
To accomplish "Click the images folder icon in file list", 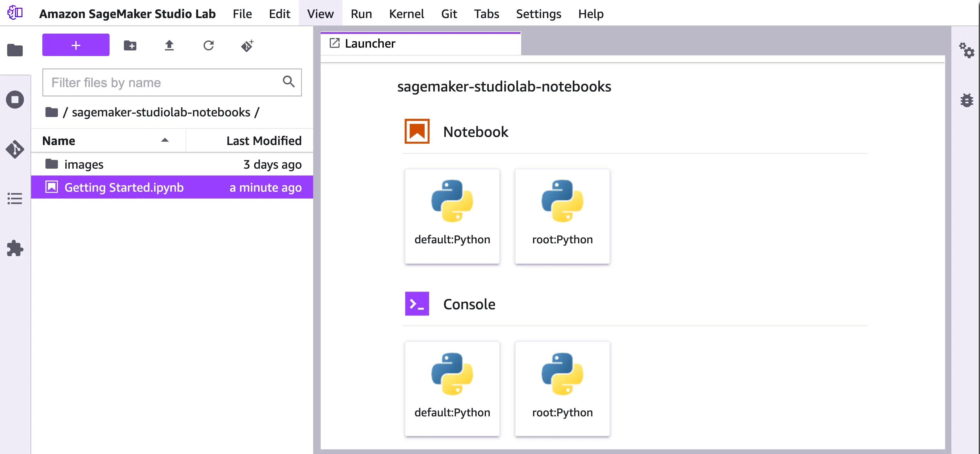I will click(x=51, y=164).
